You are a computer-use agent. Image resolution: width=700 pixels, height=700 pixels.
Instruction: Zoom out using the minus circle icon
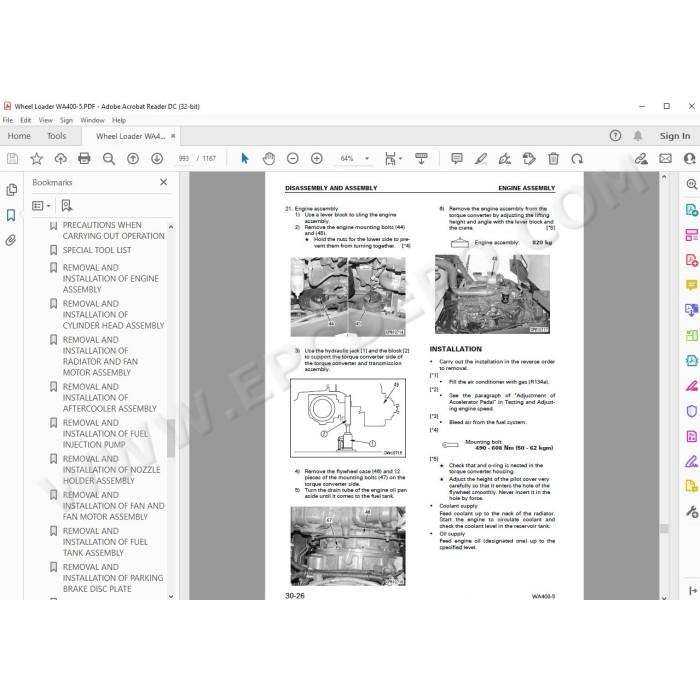(293, 158)
